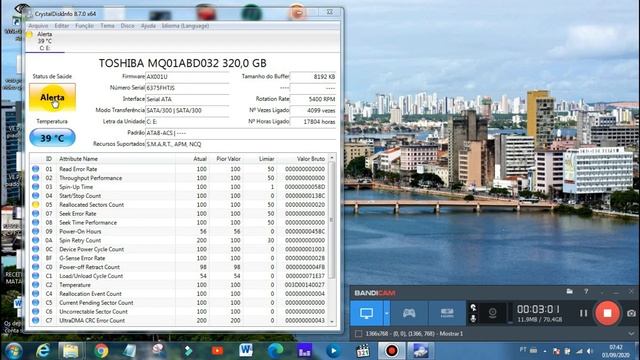The width and height of the screenshot is (640, 360).
Task: Open the Função menu
Action: (x=84, y=26)
